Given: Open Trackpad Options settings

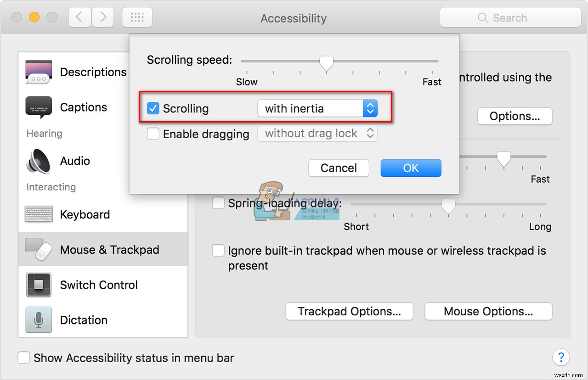Looking at the screenshot, I should click(349, 311).
